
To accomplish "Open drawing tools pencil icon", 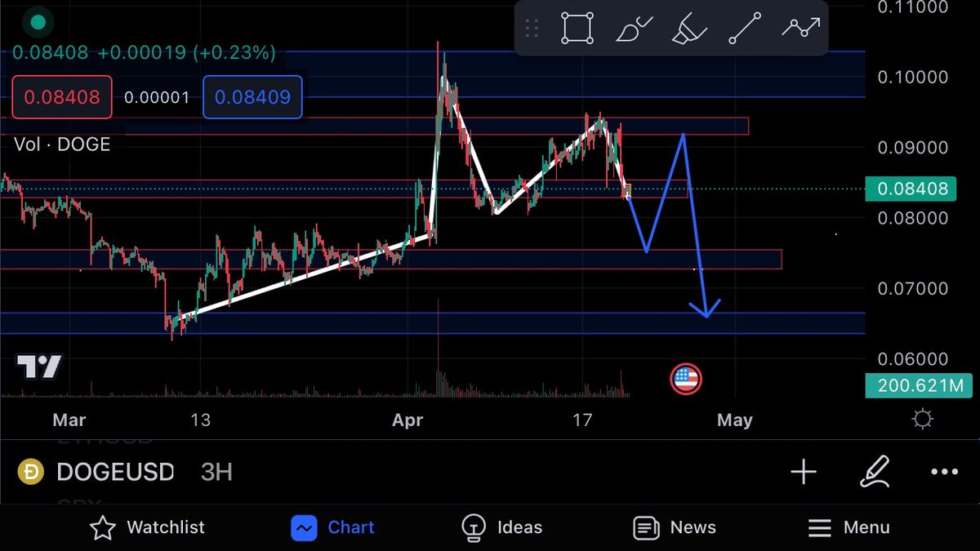I will (874, 472).
